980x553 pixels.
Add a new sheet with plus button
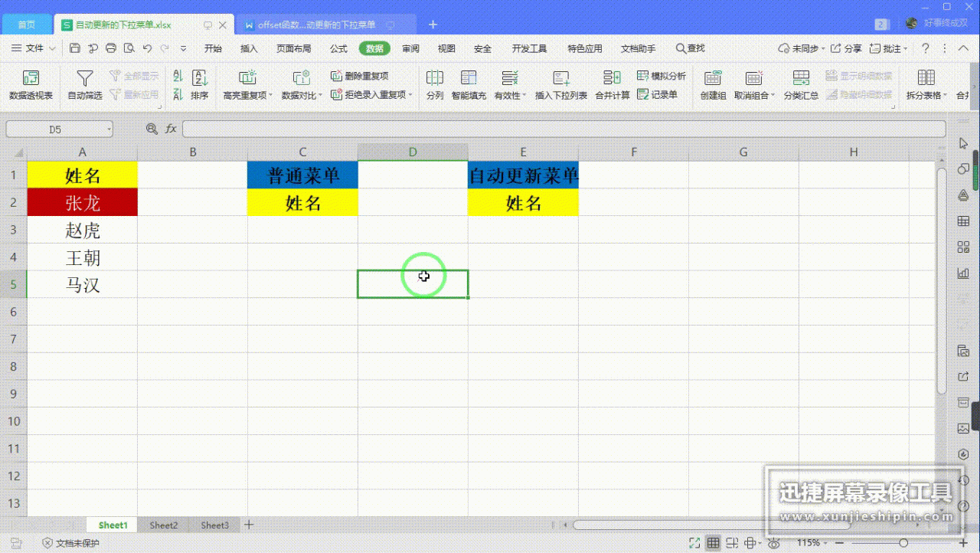pyautogui.click(x=248, y=525)
